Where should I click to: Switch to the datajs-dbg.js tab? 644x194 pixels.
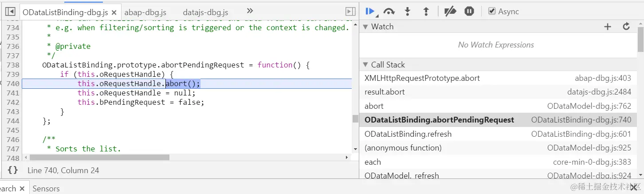click(206, 12)
